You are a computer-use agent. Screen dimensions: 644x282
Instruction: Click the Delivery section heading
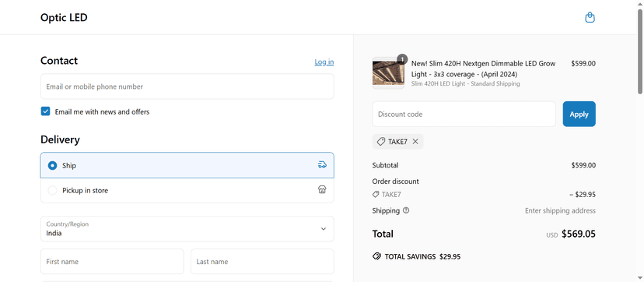60,139
